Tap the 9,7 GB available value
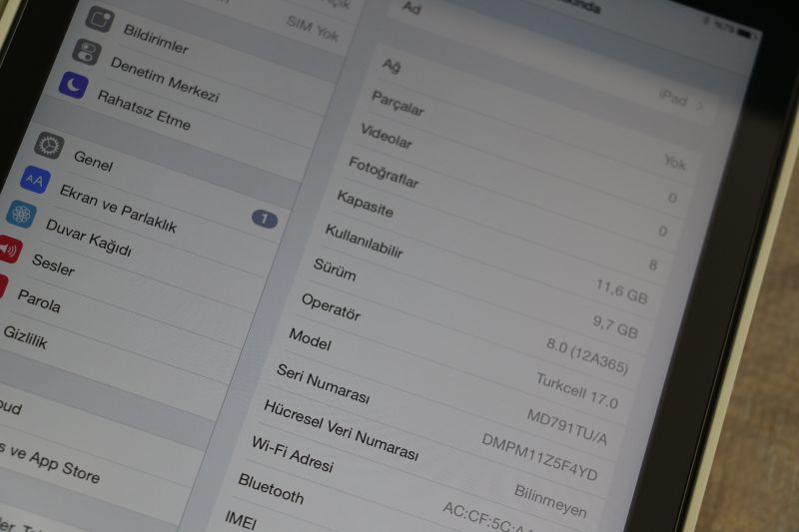 click(615, 326)
